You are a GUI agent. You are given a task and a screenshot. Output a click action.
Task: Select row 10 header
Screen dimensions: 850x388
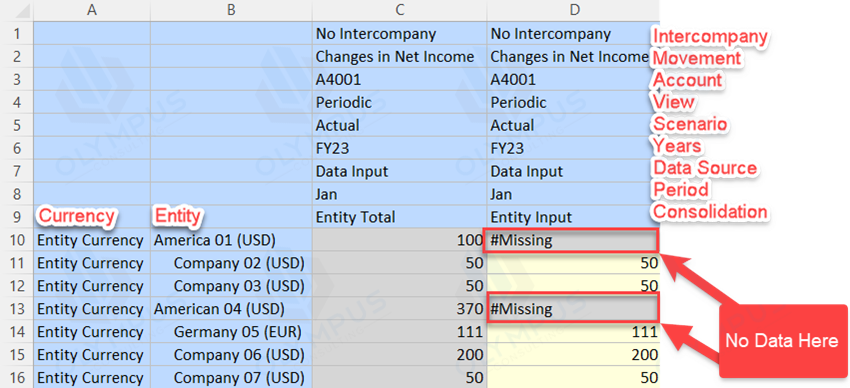tap(16, 240)
